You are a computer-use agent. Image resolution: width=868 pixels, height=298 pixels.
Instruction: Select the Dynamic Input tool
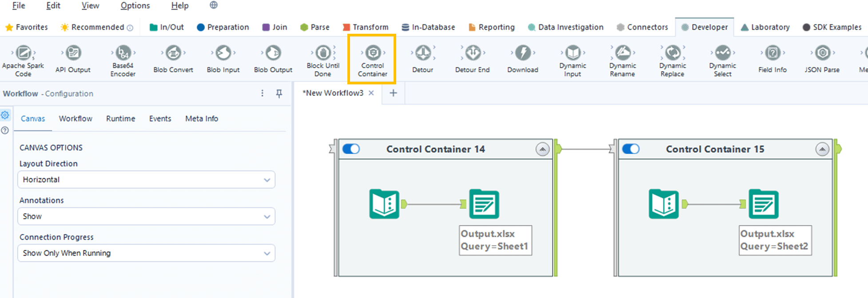point(573,61)
